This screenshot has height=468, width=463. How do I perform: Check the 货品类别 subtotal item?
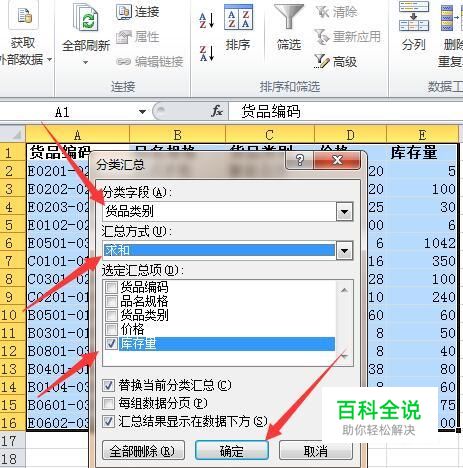(x=111, y=315)
